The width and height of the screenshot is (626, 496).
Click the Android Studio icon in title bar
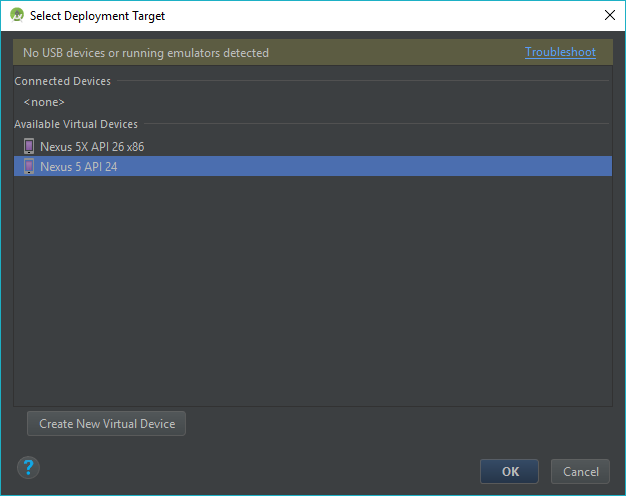(16, 16)
